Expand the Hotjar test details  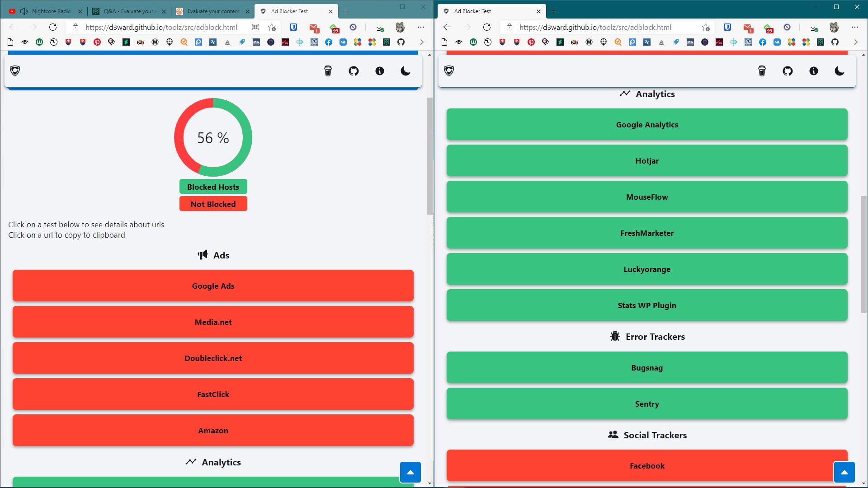click(647, 160)
